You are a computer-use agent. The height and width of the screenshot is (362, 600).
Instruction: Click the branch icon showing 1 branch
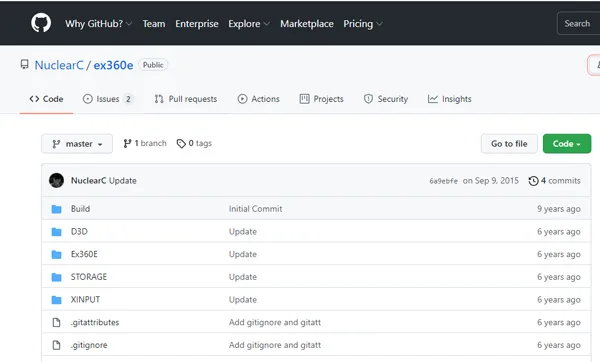127,143
